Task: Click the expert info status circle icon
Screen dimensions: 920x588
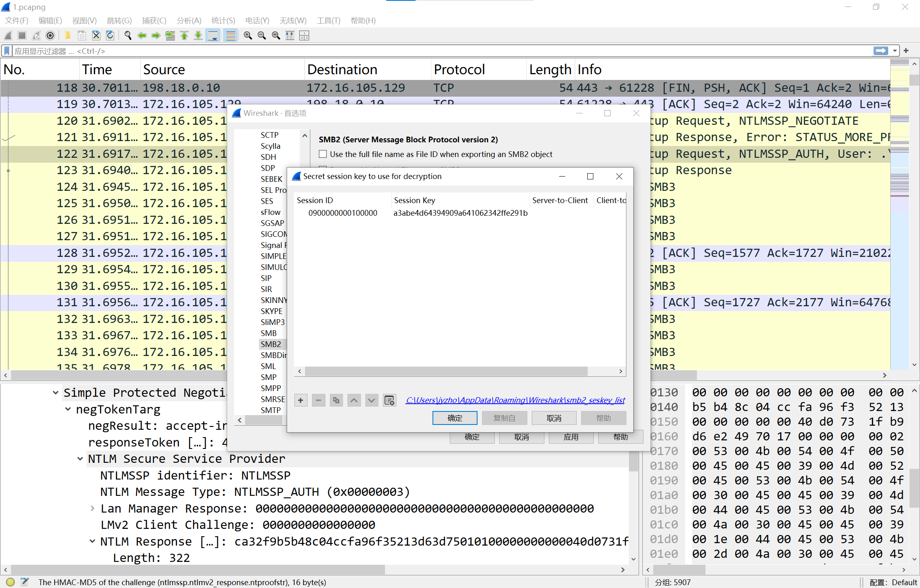Action: click(x=11, y=582)
